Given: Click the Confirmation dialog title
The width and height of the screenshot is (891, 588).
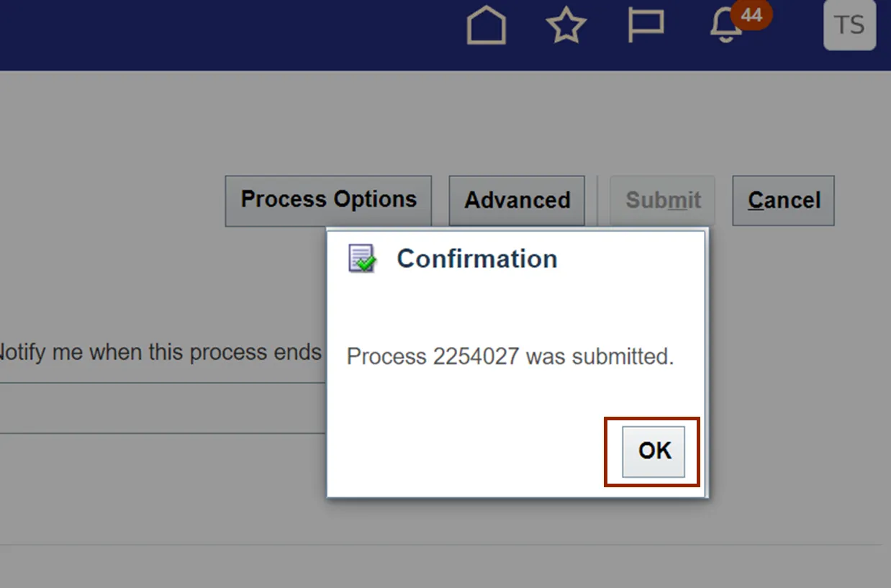Looking at the screenshot, I should pos(477,259).
